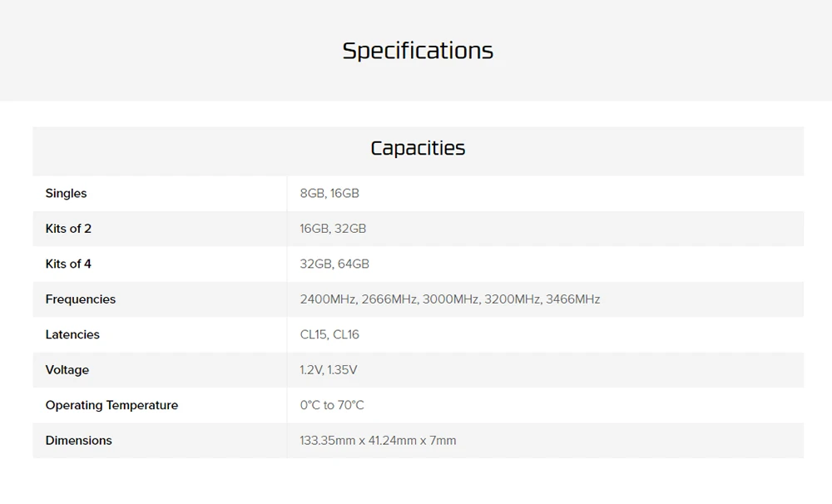Viewport: 832px width, 504px height.
Task: Click the 133.35mm dimensions value
Action: click(x=328, y=441)
